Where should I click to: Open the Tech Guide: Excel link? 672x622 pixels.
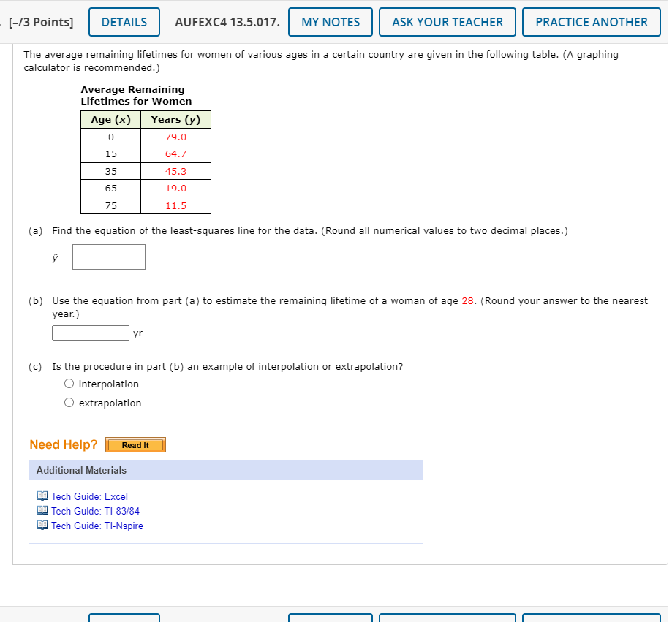87,496
